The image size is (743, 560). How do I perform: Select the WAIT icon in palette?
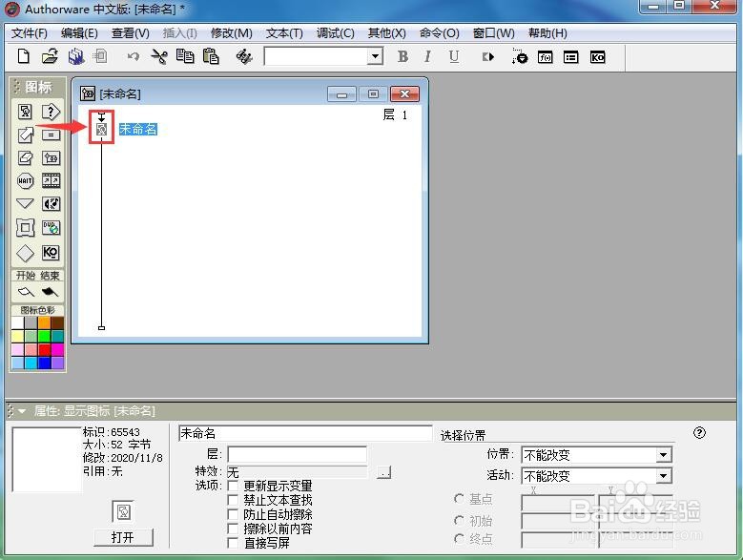tap(25, 180)
